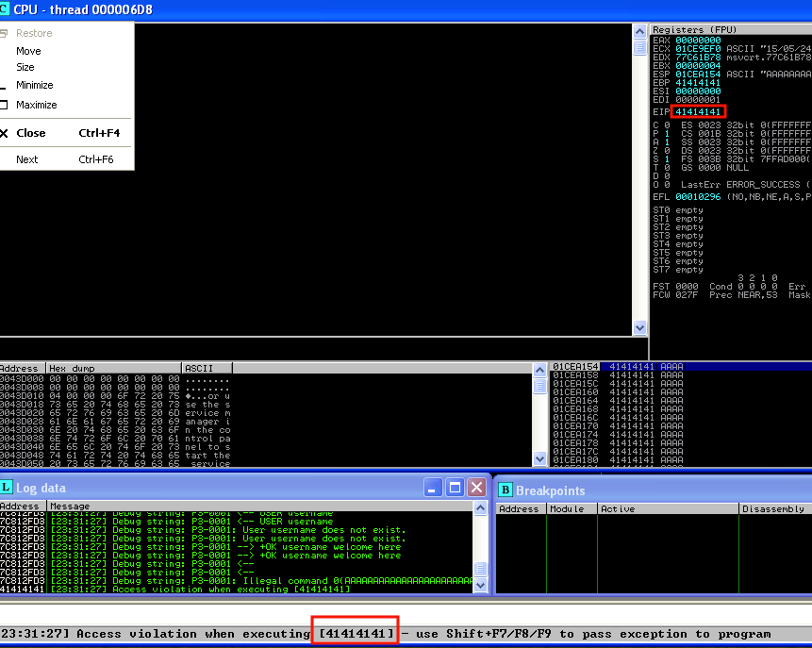Screen dimensions: 812x648
Task: Toggle the sign flag S value
Action: [x=668, y=158]
